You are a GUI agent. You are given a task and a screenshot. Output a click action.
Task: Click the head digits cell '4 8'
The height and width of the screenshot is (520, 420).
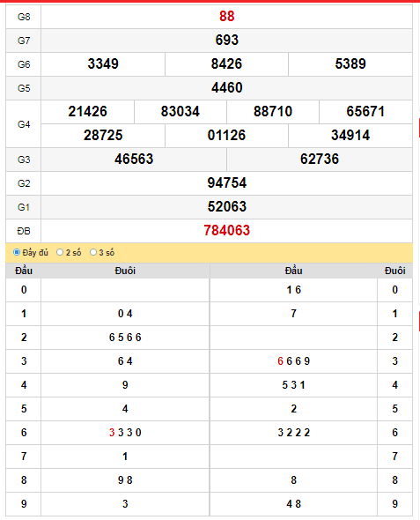tap(294, 504)
